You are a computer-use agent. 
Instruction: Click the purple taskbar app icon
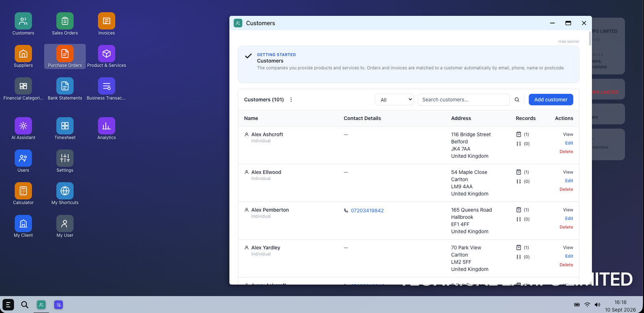click(x=58, y=305)
